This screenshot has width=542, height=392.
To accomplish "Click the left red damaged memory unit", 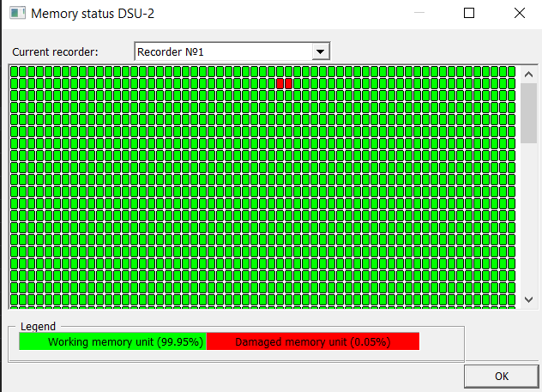I will pyautogui.click(x=280, y=83).
